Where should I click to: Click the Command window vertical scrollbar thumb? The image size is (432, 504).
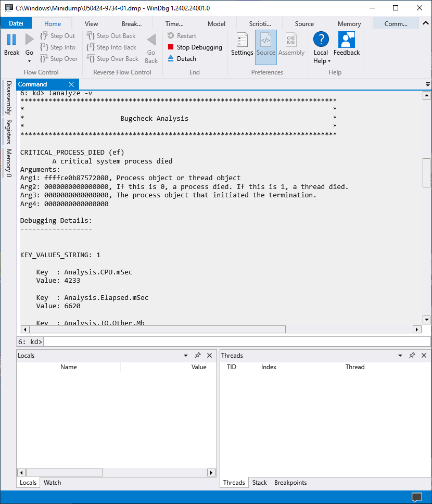click(426, 173)
